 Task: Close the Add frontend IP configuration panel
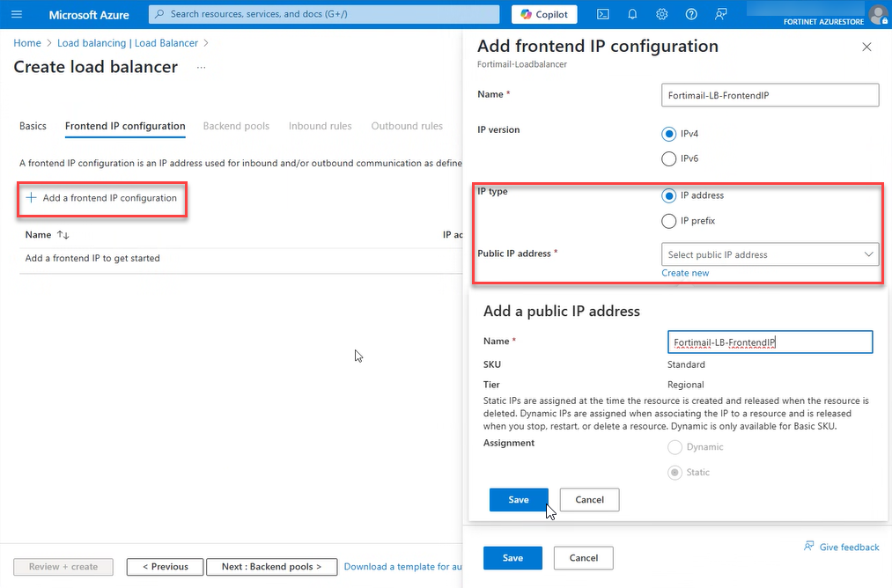866,47
